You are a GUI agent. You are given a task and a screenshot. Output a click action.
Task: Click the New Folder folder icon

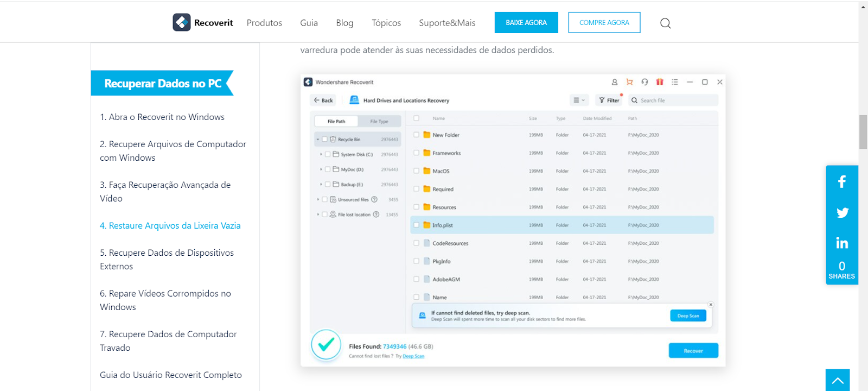pos(427,135)
